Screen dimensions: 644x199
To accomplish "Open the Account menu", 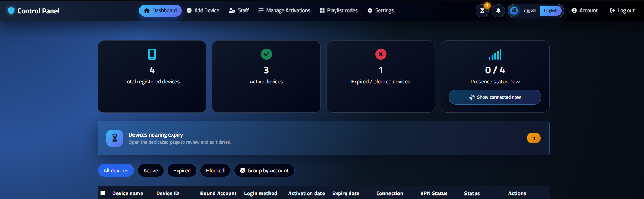I will pos(584,10).
